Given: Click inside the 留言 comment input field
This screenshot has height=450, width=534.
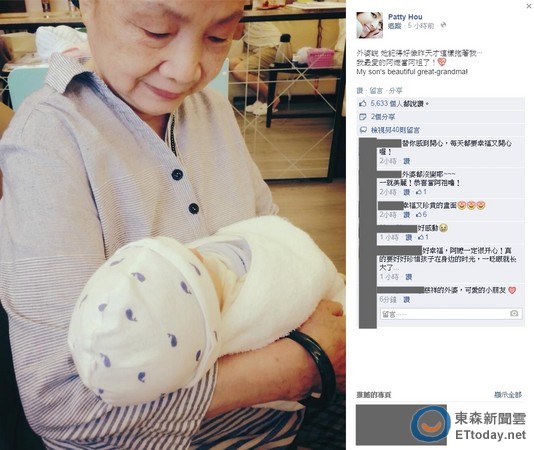Looking at the screenshot, I should 451,314.
